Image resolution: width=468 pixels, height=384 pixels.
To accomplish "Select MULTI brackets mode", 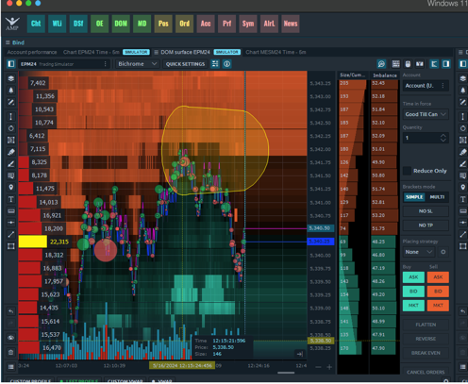I will click(x=437, y=197).
